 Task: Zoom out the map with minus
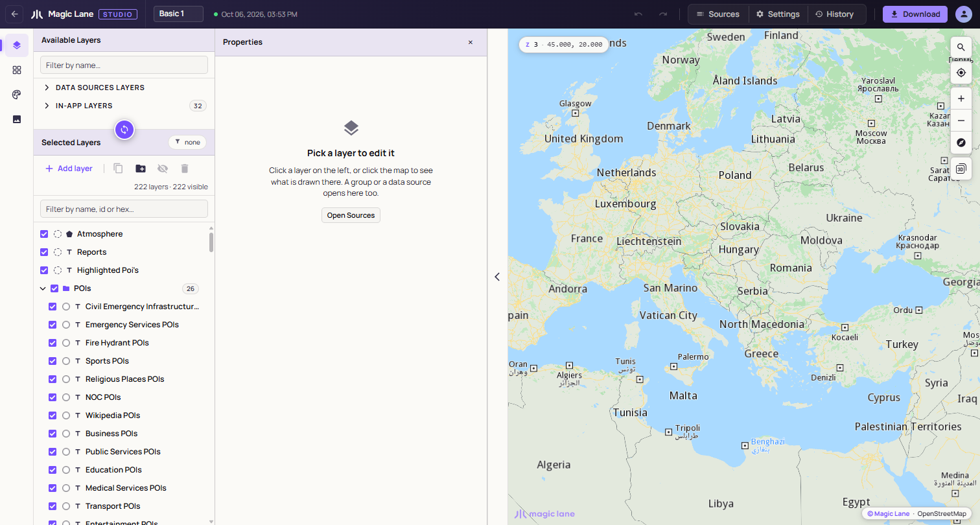click(x=961, y=121)
